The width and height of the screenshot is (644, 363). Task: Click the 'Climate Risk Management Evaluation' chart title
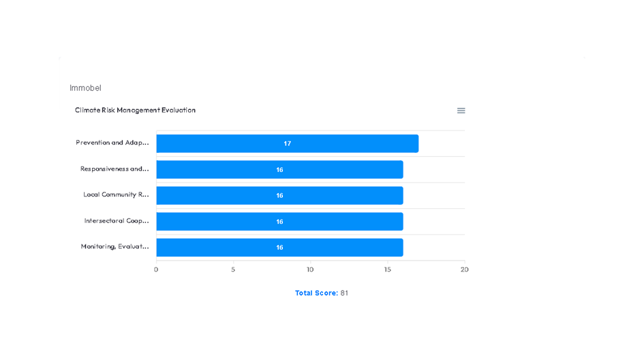pos(135,111)
